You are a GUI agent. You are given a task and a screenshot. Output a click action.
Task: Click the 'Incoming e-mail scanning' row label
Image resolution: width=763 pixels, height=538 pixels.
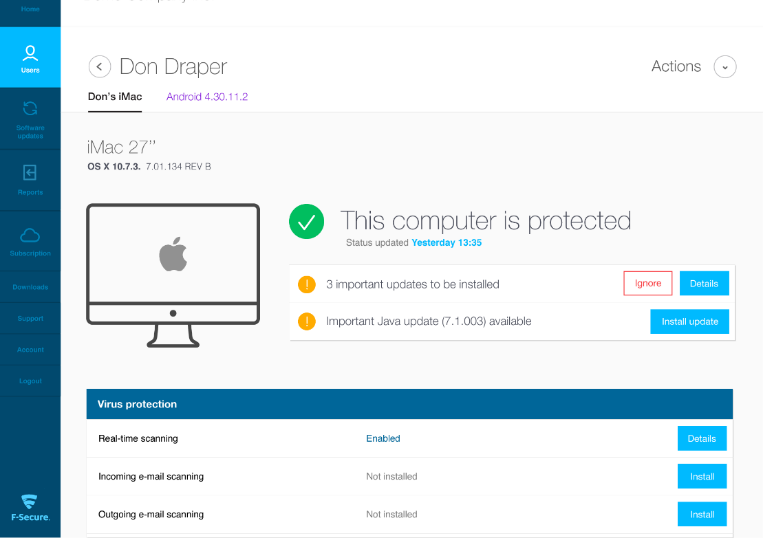(x=151, y=476)
